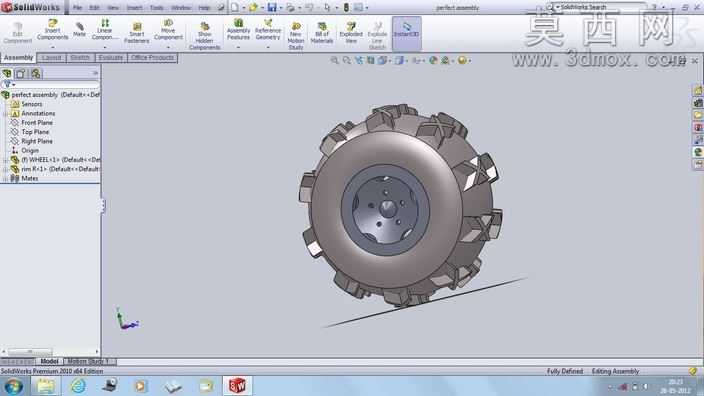Open the Help menu
The height and width of the screenshot is (396, 704).
pyautogui.click(x=204, y=8)
